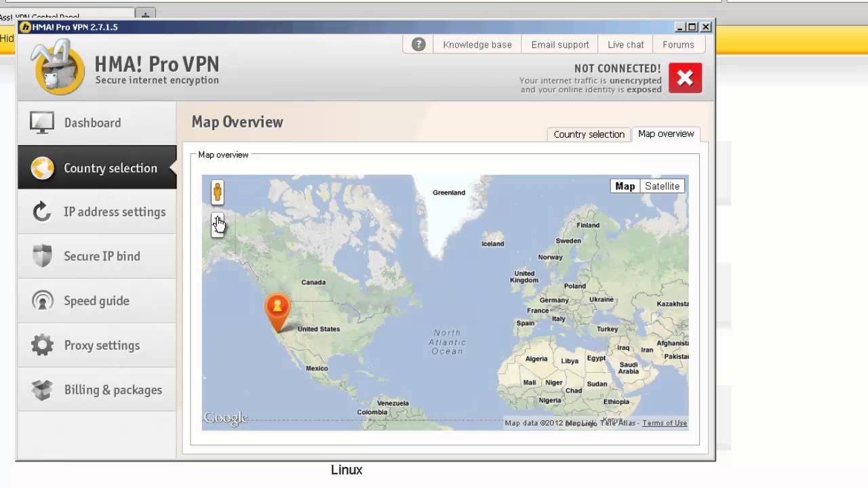Click the HMA donkey logo
This screenshot has width=868, height=488.
point(58,66)
